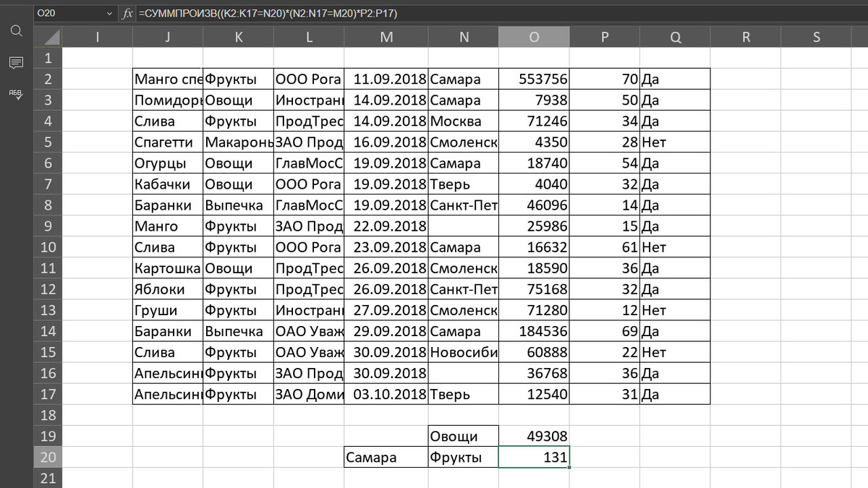This screenshot has height=488, width=868.
Task: Click value "69" in column P
Action: point(605,331)
